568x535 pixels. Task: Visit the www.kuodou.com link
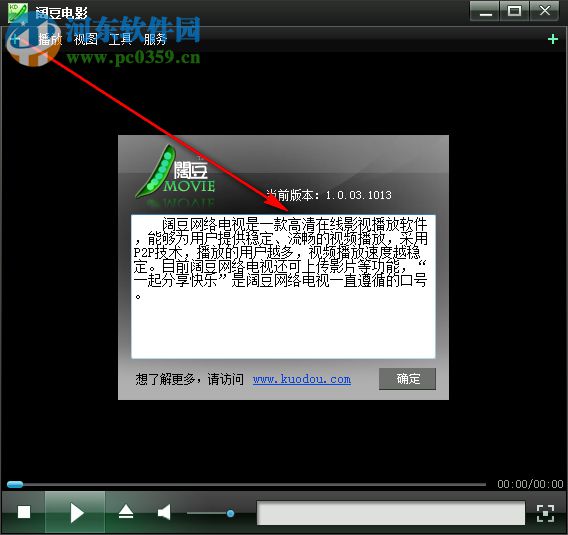(x=302, y=379)
